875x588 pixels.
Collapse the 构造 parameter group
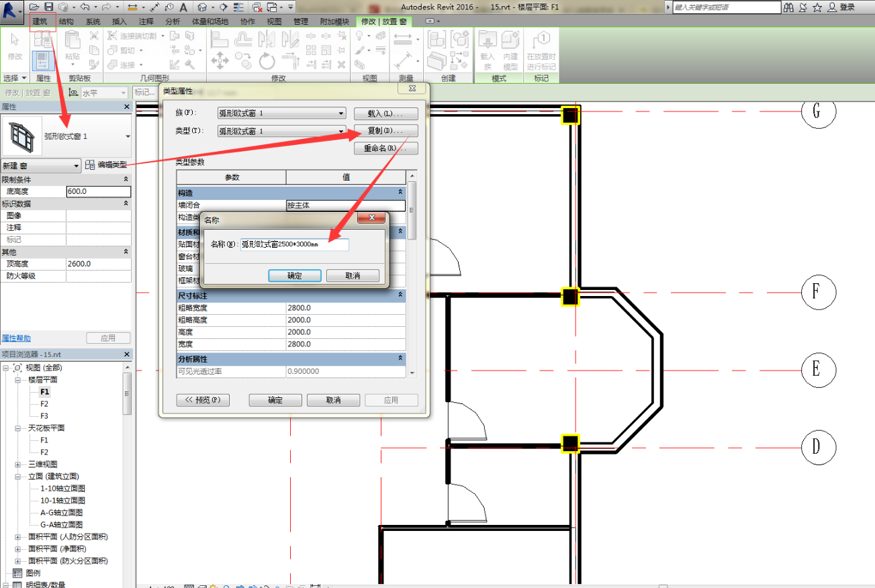point(401,192)
